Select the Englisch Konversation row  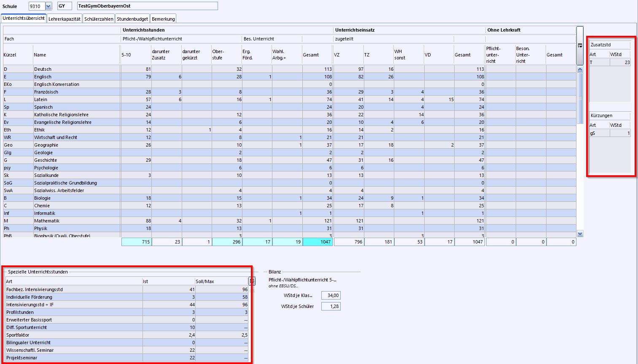tap(289, 84)
